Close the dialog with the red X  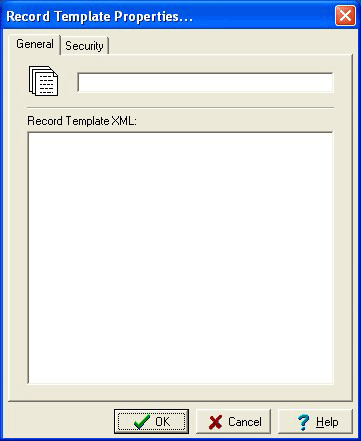pos(345,15)
